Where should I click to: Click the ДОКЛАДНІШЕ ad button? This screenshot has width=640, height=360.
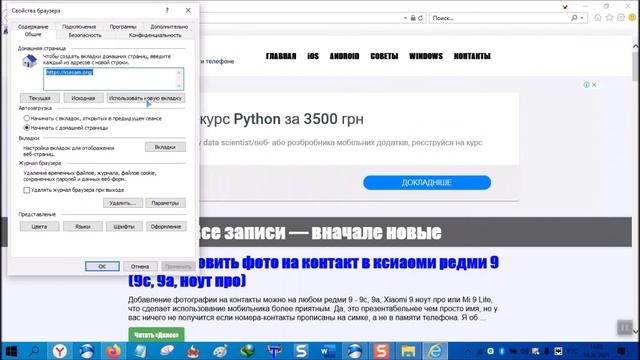(427, 182)
